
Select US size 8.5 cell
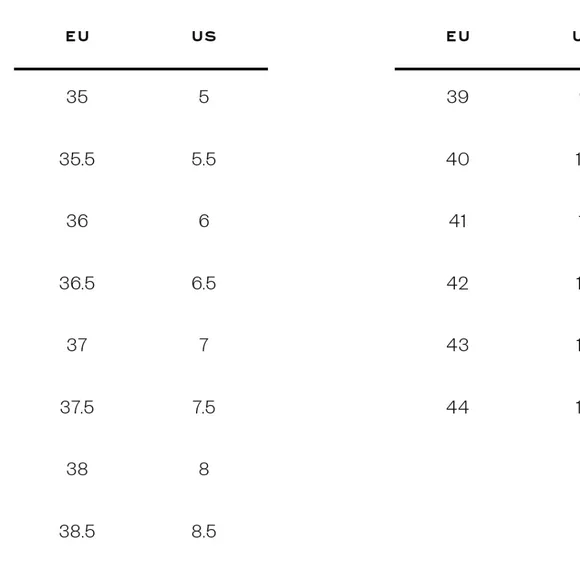tap(204, 532)
